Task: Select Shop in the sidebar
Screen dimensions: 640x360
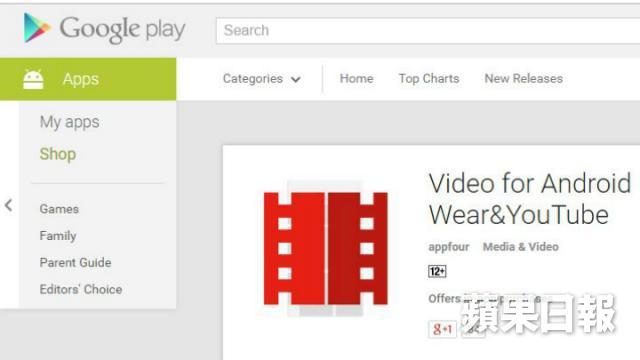Action: pos(58,154)
